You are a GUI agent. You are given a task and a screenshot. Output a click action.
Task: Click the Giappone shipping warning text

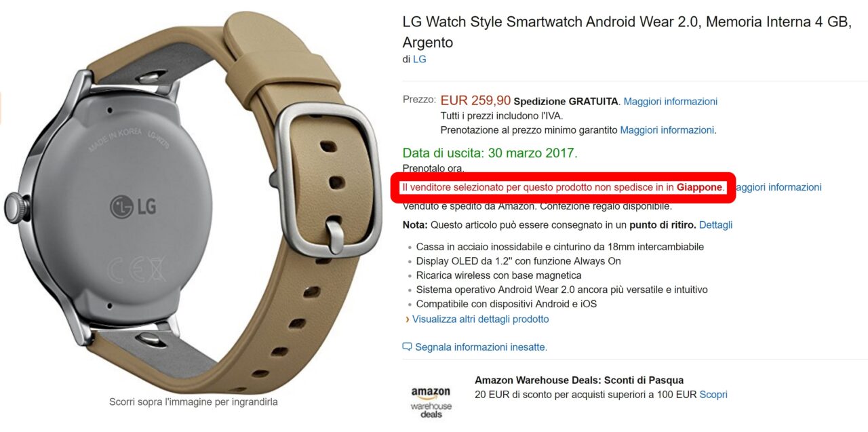(564, 187)
